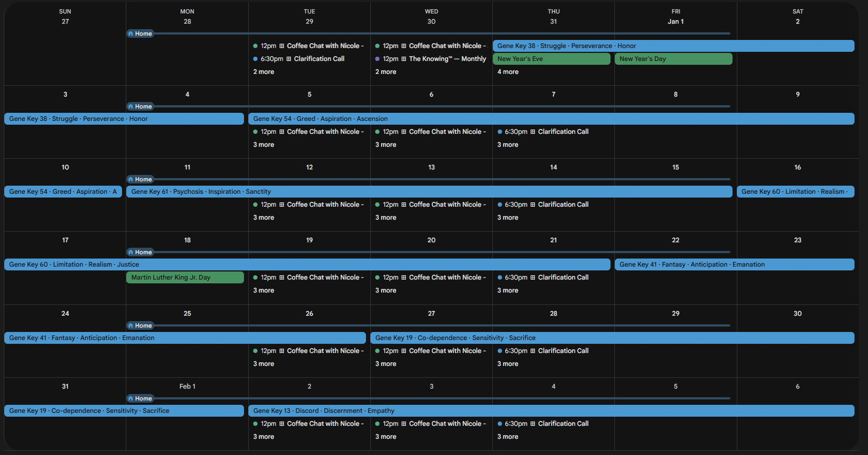Expand the 4 more events on Thursday 31
868x455 pixels.
508,72
